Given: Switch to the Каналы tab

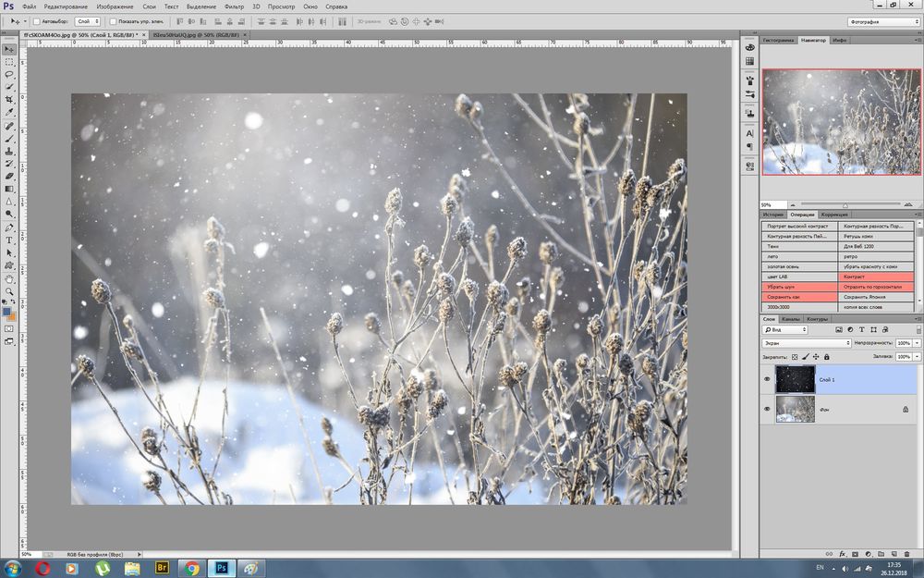Looking at the screenshot, I should click(791, 319).
